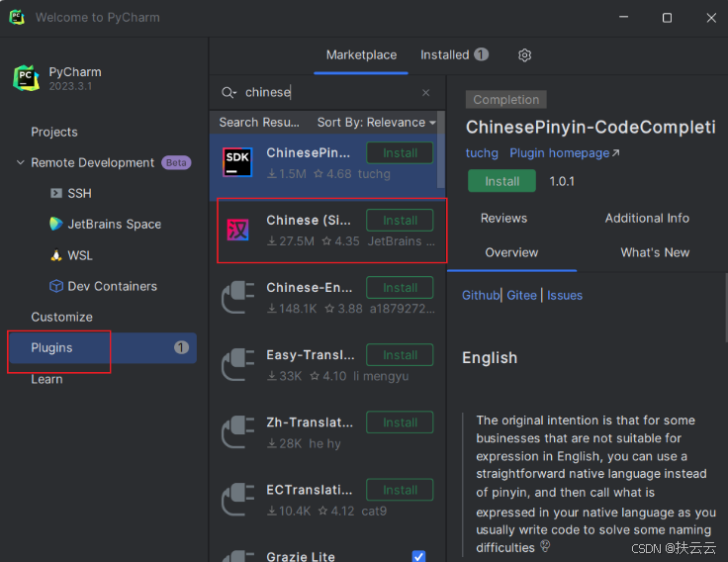Open the Github link
The height and width of the screenshot is (562, 728).
click(x=481, y=296)
